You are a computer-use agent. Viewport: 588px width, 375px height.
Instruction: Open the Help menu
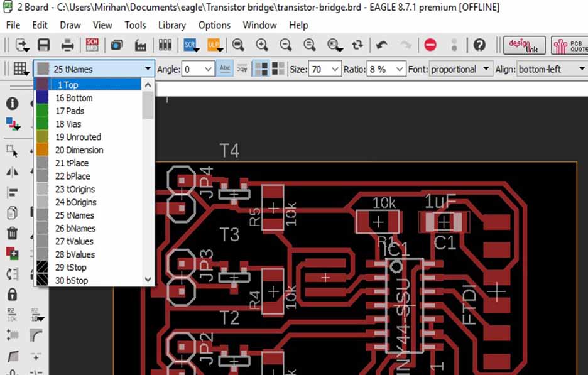coord(298,25)
